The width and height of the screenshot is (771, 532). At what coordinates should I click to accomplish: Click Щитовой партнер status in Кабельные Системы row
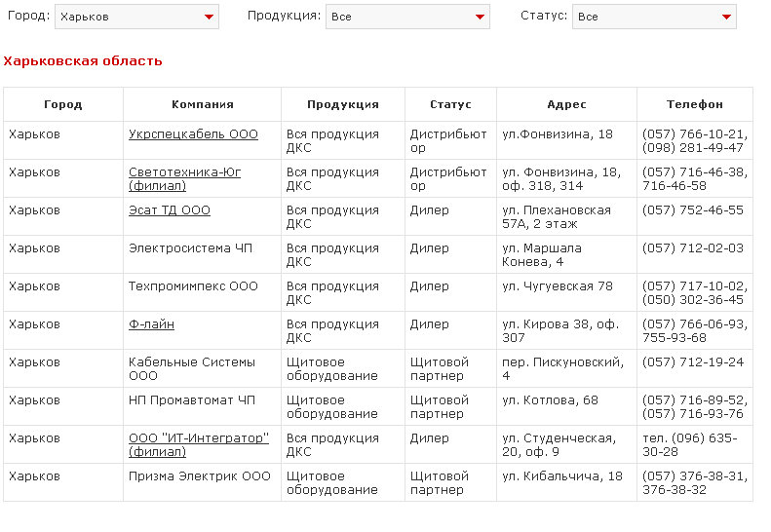pyautogui.click(x=439, y=368)
